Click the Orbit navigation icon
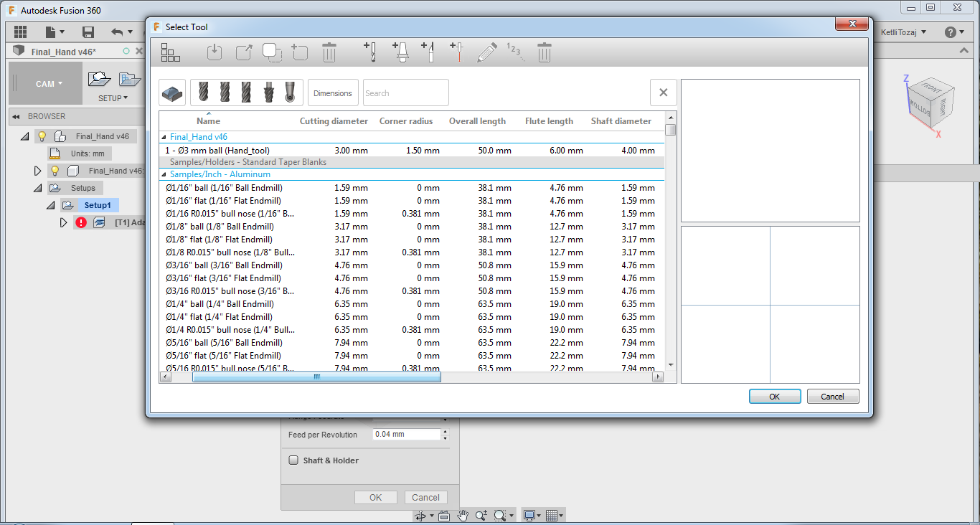980x525 pixels. coord(420,516)
